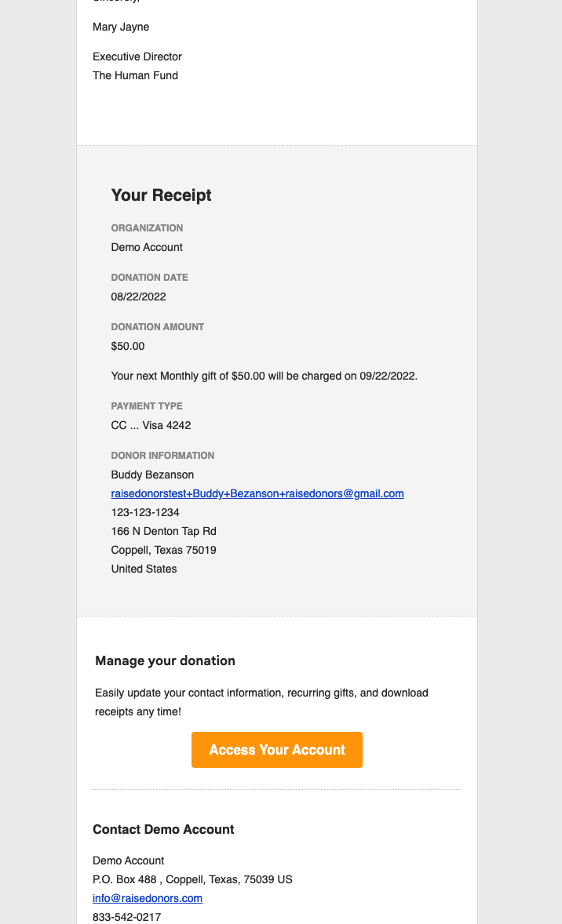Click the 833-542-0217 contact phone number
Image resolution: width=562 pixels, height=924 pixels.
click(x=126, y=917)
